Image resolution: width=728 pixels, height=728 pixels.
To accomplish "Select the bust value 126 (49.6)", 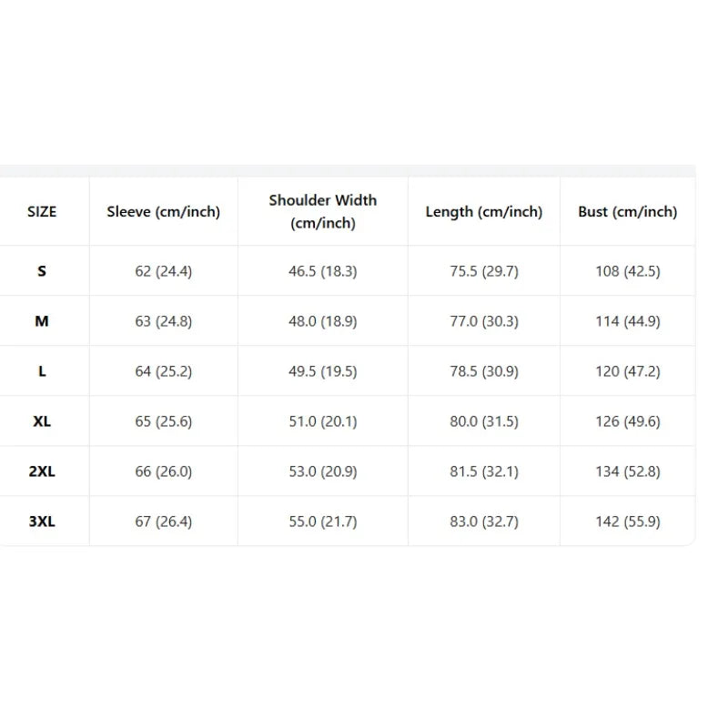I will (628, 421).
